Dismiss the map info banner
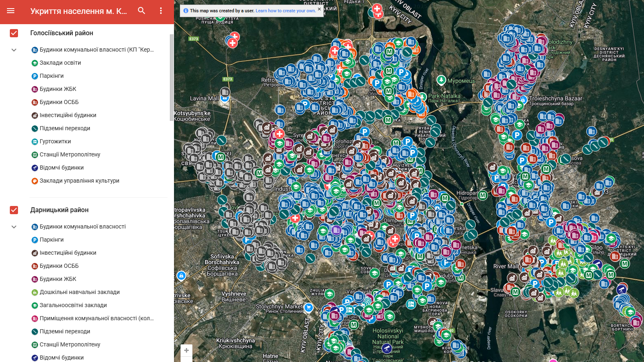 pyautogui.click(x=319, y=9)
